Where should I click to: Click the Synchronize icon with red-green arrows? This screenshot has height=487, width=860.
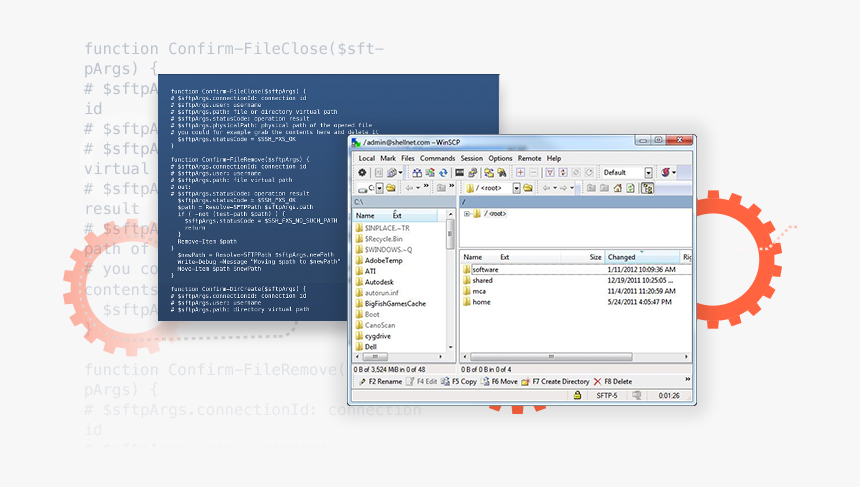430,173
